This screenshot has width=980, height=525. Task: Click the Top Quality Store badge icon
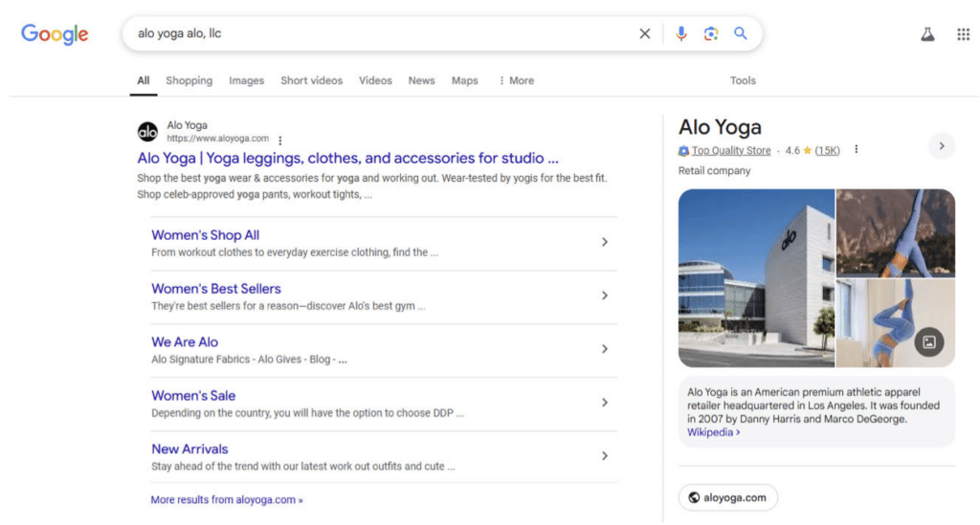[x=683, y=150]
